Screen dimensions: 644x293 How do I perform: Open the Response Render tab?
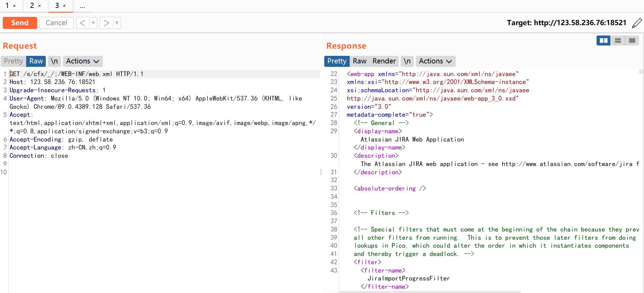click(x=384, y=61)
